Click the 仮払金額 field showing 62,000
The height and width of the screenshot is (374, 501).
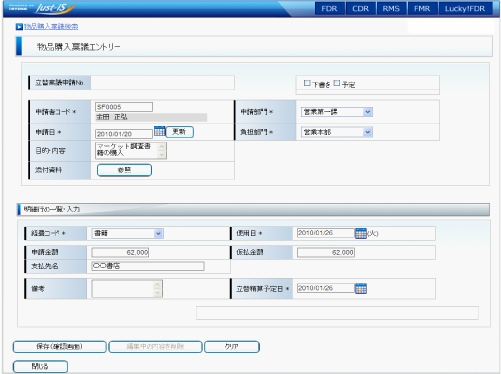(x=326, y=253)
